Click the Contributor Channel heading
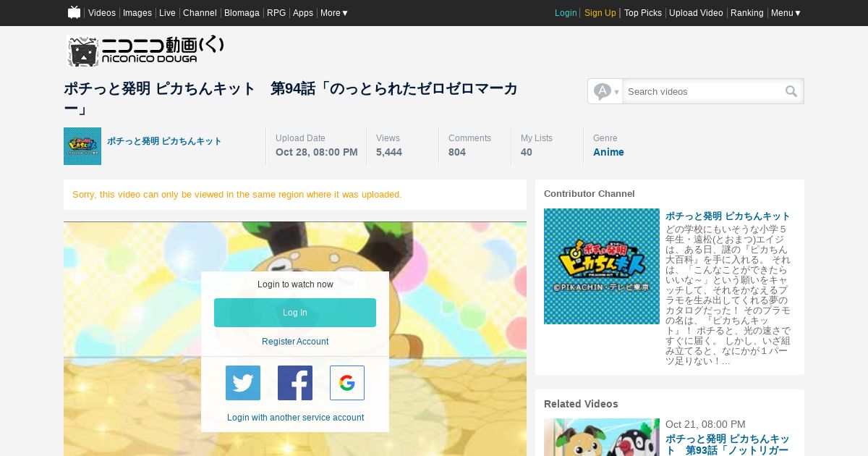 [590, 194]
